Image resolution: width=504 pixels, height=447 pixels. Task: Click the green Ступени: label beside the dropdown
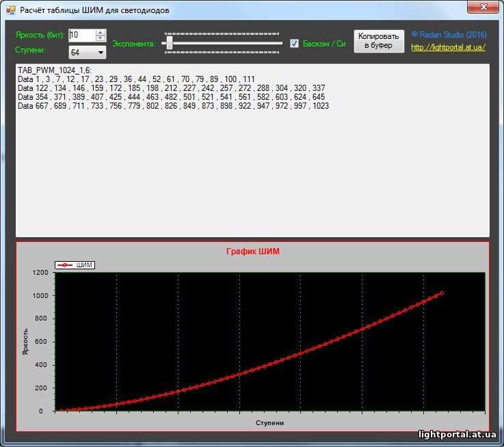tap(31, 50)
